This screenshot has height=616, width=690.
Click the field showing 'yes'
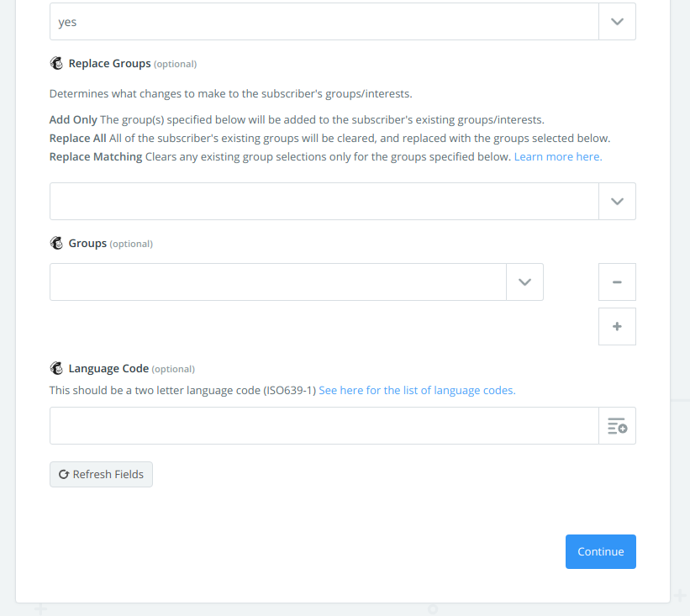click(x=324, y=22)
